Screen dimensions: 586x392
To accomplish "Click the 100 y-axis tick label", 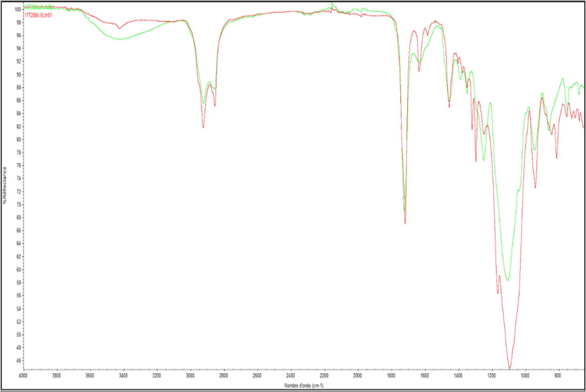I will [18, 9].
